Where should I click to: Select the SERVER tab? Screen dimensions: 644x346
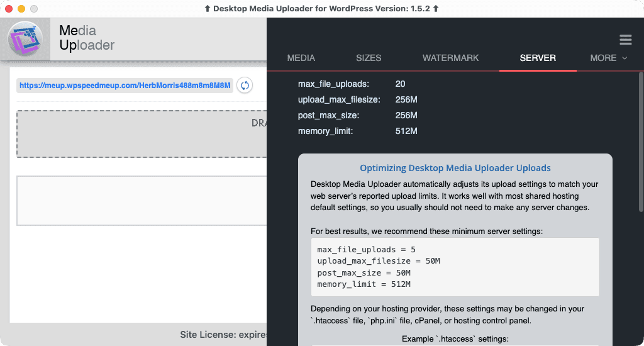point(538,58)
